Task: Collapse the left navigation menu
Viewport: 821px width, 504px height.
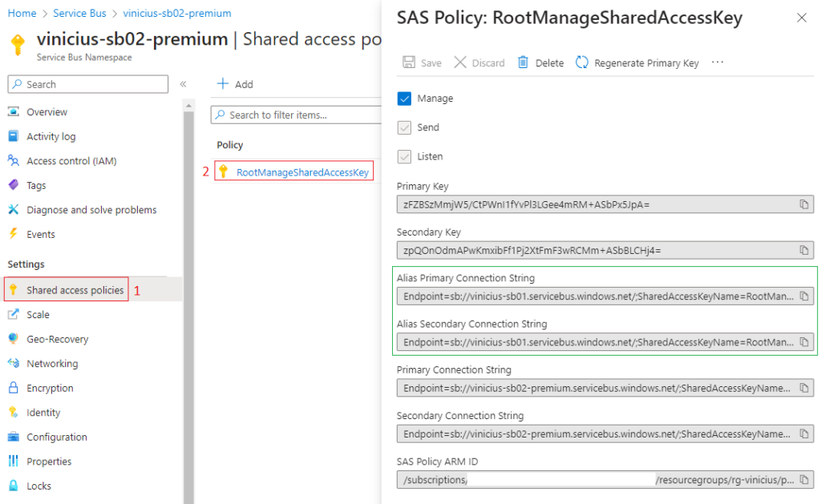Action: point(184,84)
